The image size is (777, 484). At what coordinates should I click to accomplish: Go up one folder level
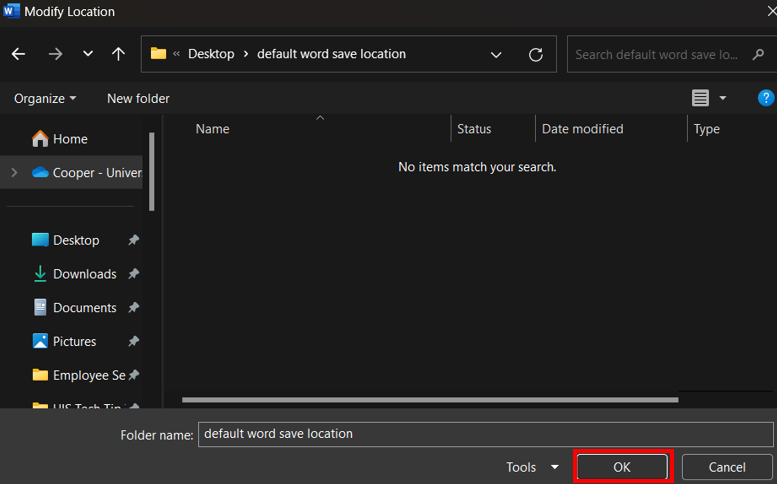(118, 54)
